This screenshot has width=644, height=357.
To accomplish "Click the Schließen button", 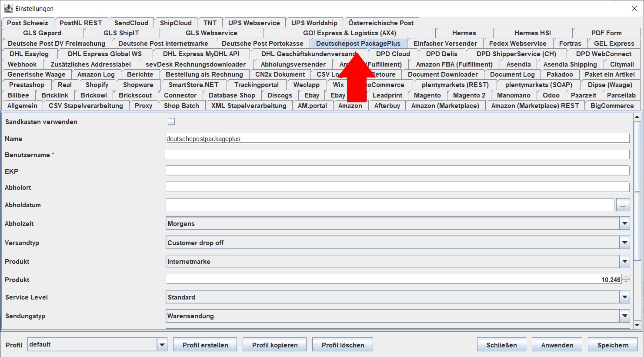I will point(501,345).
